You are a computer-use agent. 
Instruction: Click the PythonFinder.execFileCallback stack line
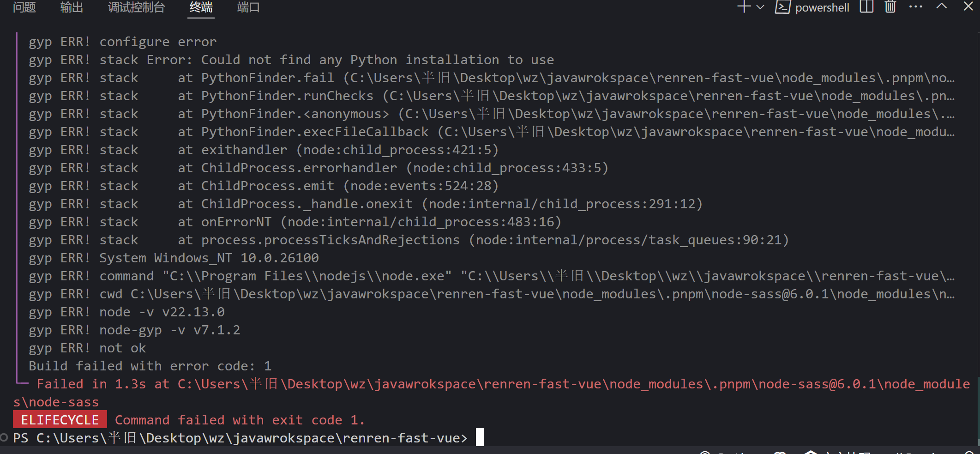coord(492,132)
